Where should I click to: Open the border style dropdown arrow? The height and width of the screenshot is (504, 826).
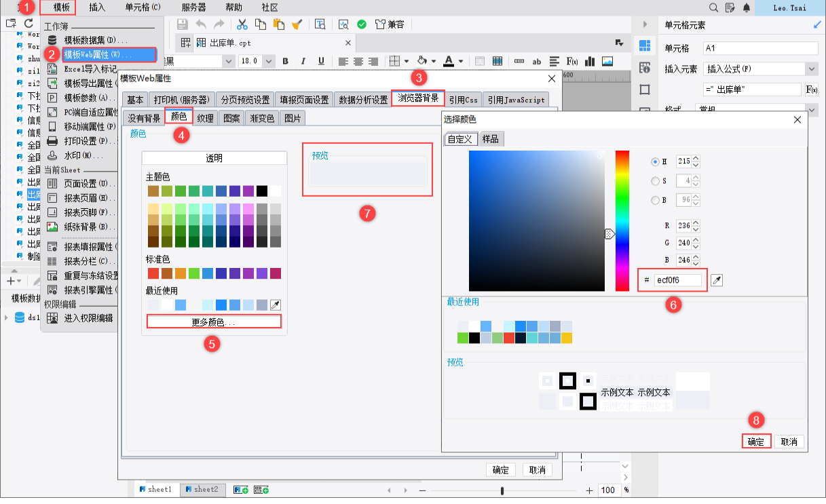pyautogui.click(x=407, y=61)
